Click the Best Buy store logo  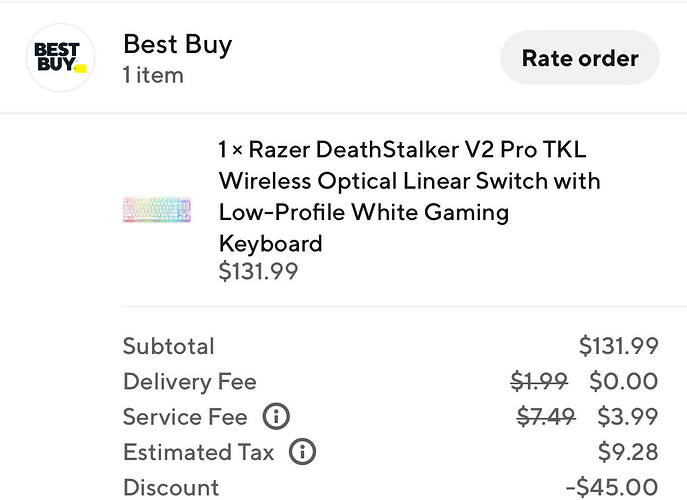(59, 58)
